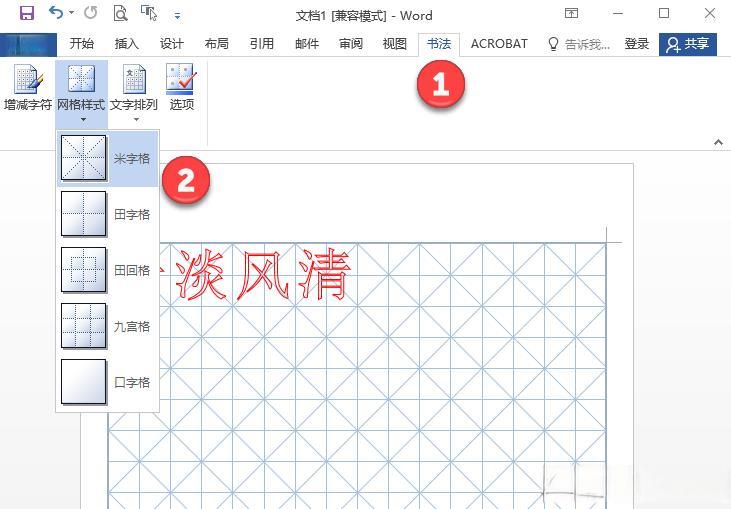Customize the Quick Access Toolbar arrow
This screenshot has height=509, width=731.
(x=177, y=15)
